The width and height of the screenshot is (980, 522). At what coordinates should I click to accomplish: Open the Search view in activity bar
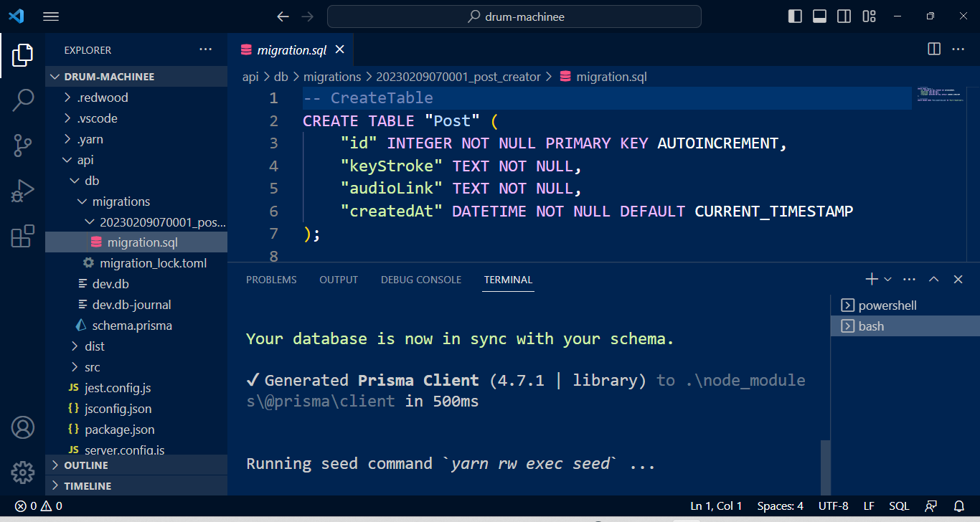[x=22, y=100]
